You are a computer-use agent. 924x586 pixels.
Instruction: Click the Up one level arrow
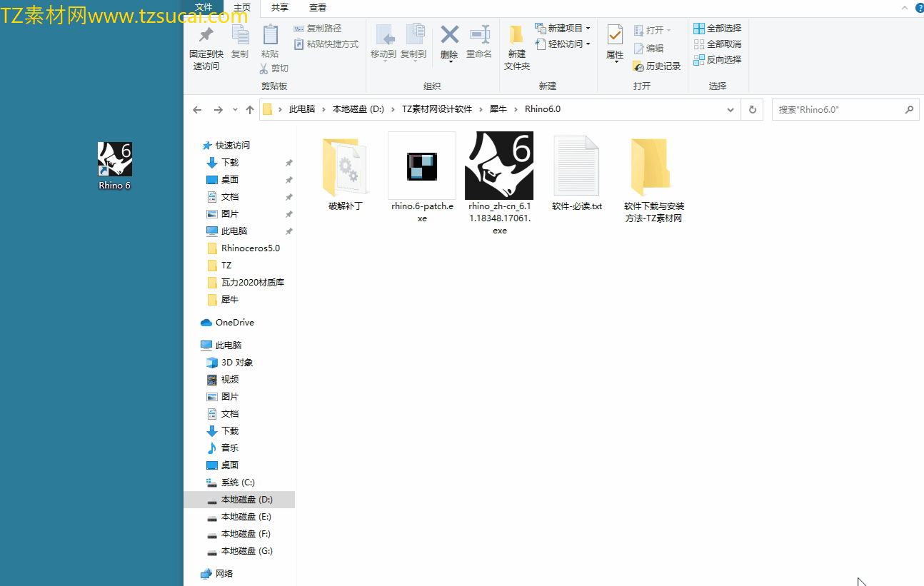click(x=250, y=110)
